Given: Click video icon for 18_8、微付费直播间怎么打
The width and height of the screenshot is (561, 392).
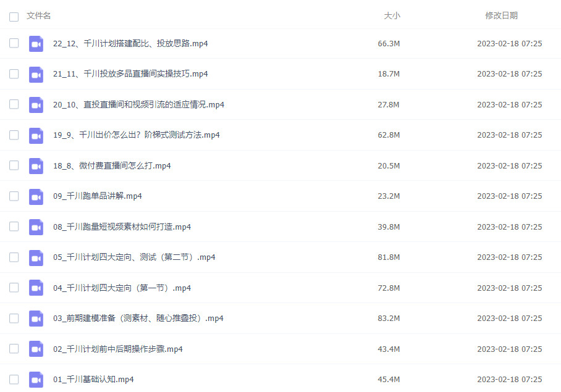Looking at the screenshot, I should coord(36,166).
